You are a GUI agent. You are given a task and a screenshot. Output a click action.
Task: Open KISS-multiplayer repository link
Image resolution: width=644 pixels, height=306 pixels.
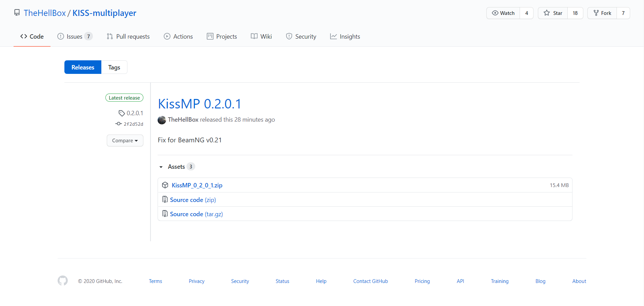(x=104, y=13)
